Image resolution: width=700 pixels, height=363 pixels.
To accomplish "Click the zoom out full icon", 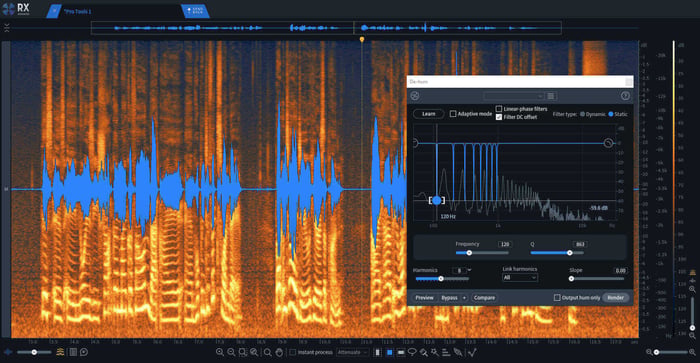I will [x=254, y=352].
